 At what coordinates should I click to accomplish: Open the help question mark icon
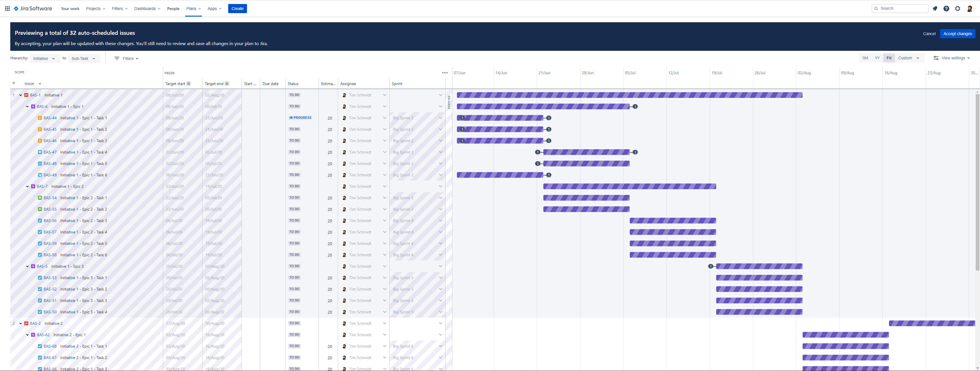(946, 8)
